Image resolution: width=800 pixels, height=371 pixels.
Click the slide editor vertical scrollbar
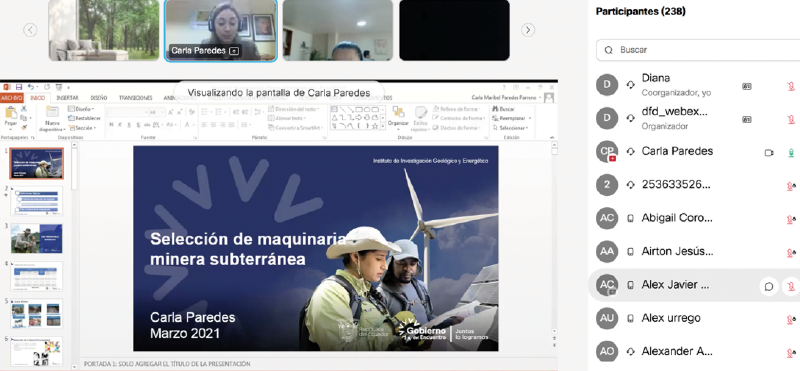point(554,240)
